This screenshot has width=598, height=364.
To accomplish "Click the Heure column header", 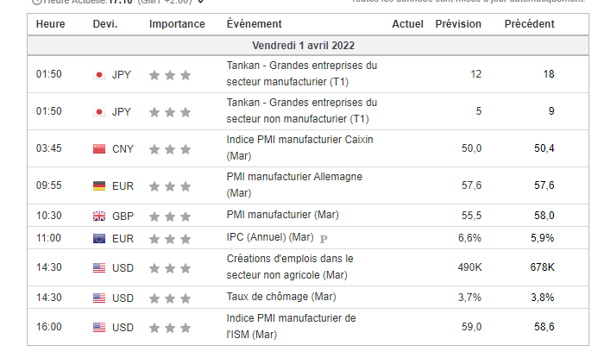I will [51, 24].
